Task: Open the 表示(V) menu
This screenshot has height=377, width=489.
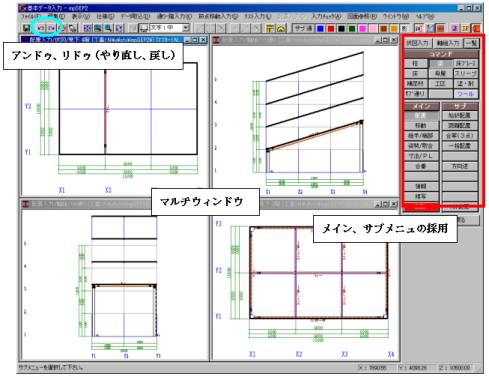Action: (x=81, y=16)
